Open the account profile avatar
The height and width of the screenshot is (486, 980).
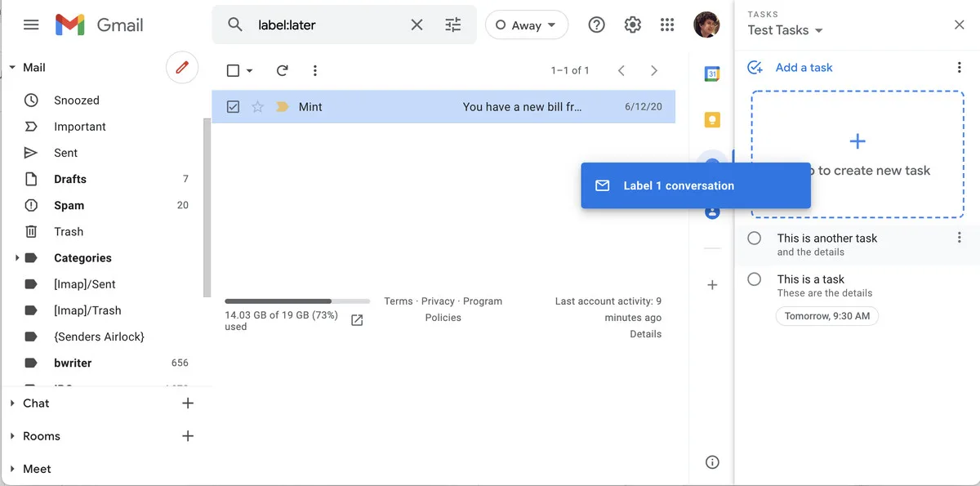point(706,25)
